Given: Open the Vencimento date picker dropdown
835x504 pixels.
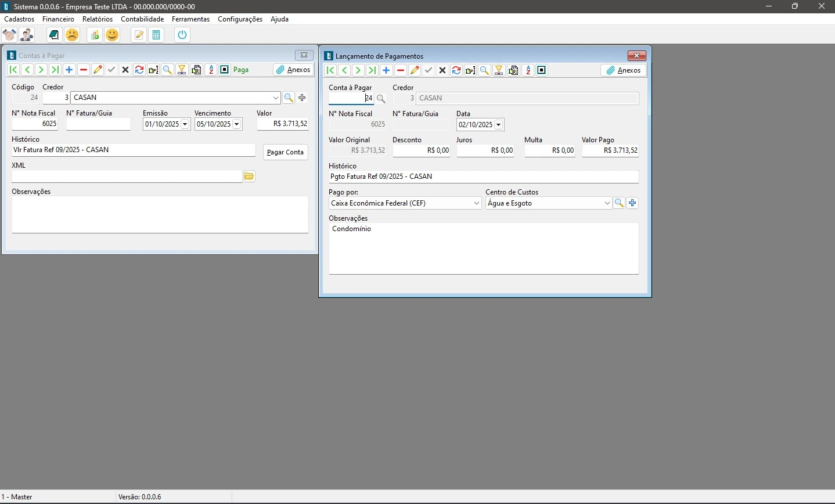Looking at the screenshot, I should tap(237, 124).
